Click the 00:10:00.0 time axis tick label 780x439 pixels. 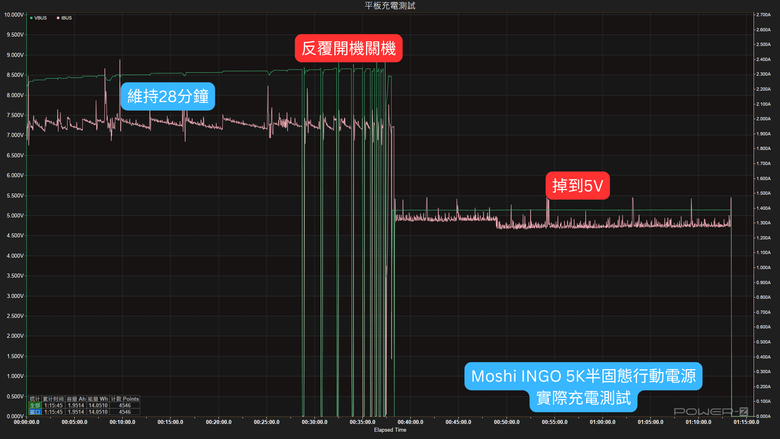coord(122,422)
